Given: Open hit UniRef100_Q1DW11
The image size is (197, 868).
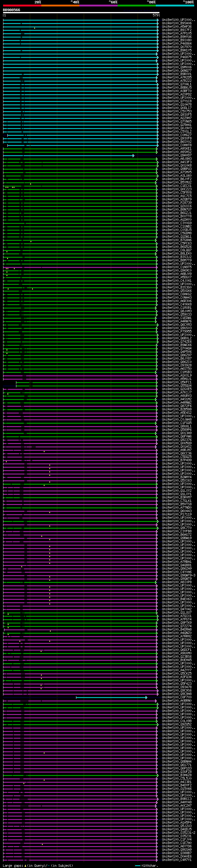Looking at the screenshot, I should point(176,236).
